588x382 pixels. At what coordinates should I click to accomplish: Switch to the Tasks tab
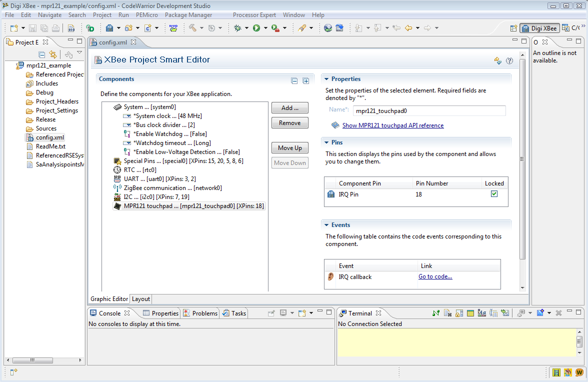(234, 313)
